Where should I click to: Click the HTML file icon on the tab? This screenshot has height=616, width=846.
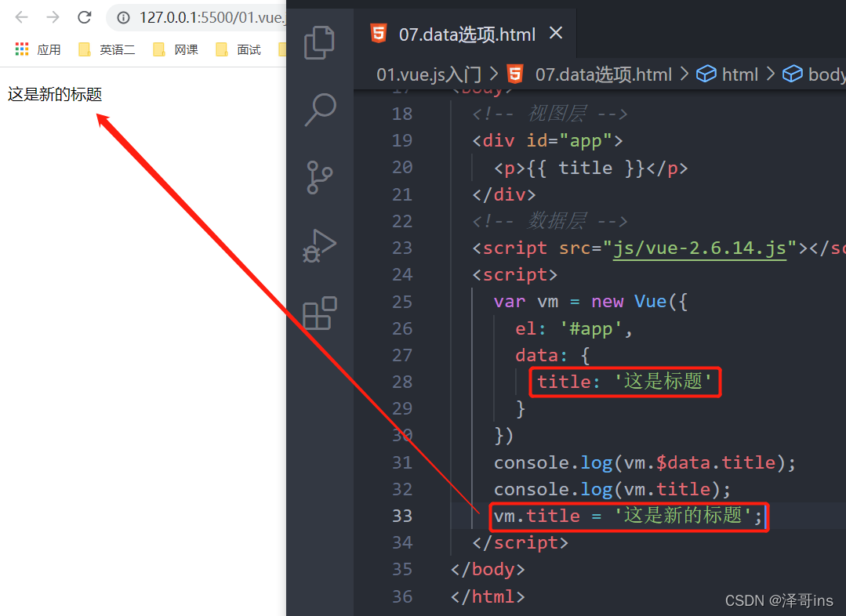click(x=379, y=34)
